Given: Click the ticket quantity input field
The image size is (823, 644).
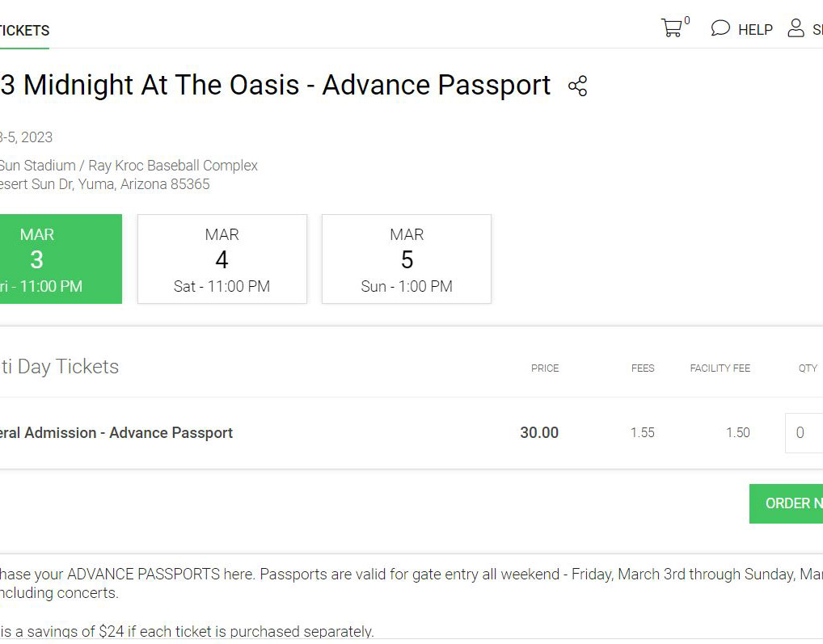Looking at the screenshot, I should [x=804, y=433].
